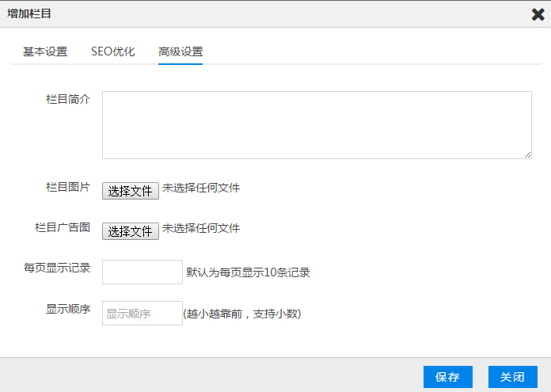Click the 栏目广告图 field label
The height and width of the screenshot is (392, 551).
pyautogui.click(x=63, y=227)
